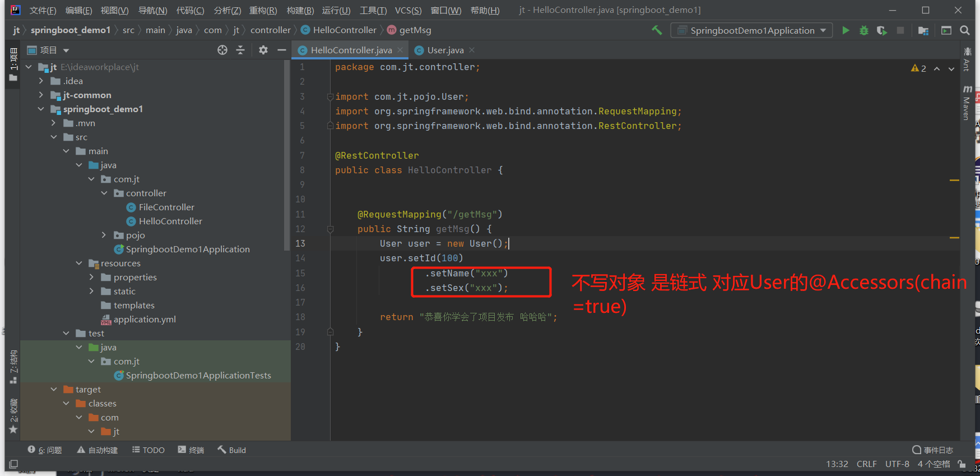980x476 pixels.
Task: Open the Structure tool window
Action: click(x=13, y=367)
